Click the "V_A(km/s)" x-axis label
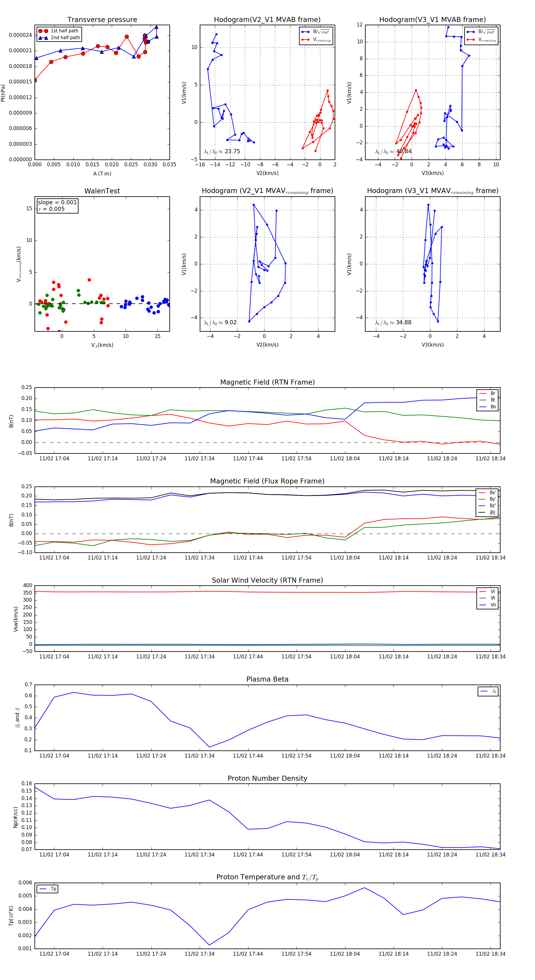The width and height of the screenshot is (535, 980). 102,345
